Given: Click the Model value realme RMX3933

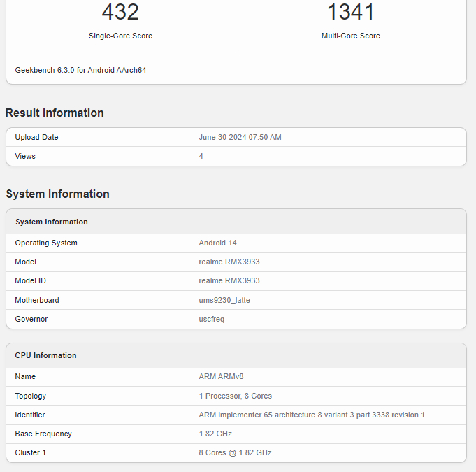Looking at the screenshot, I should pyautogui.click(x=229, y=262).
